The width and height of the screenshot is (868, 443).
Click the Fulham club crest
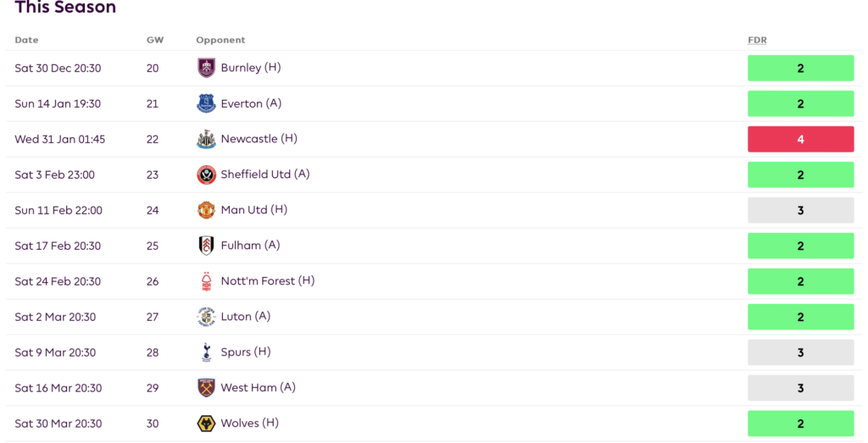point(207,246)
